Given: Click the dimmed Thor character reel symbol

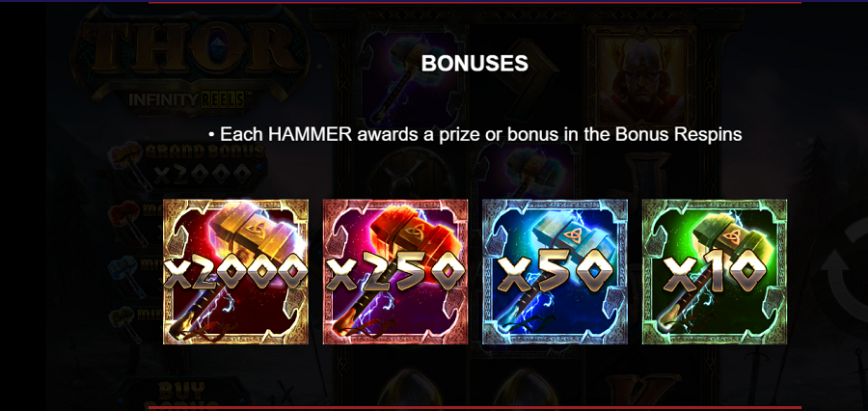Looking at the screenshot, I should 641,76.
